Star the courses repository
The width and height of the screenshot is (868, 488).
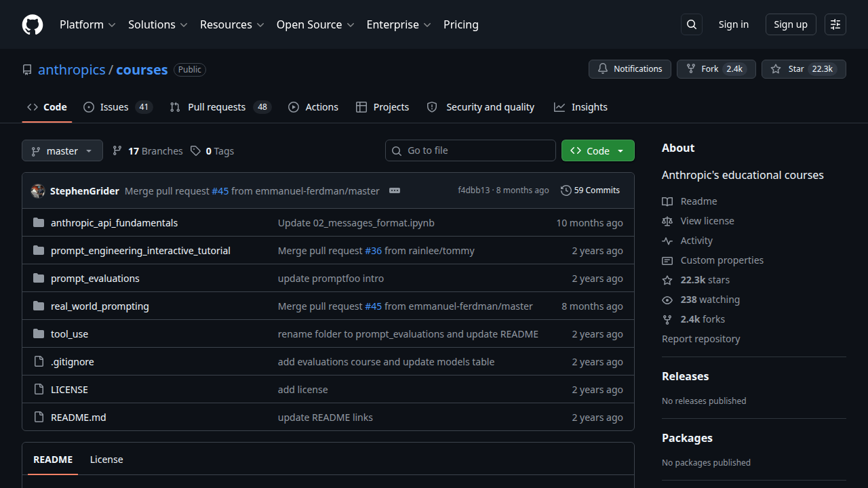point(804,69)
